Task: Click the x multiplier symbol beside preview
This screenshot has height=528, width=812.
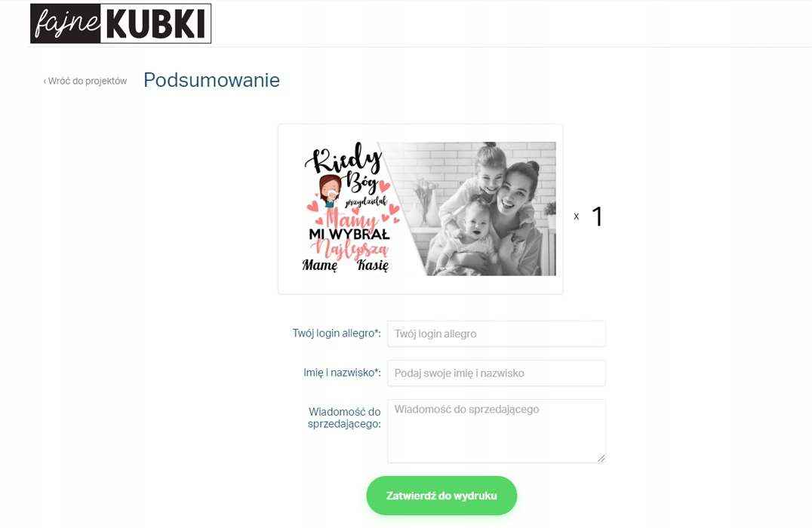Action: (x=577, y=216)
